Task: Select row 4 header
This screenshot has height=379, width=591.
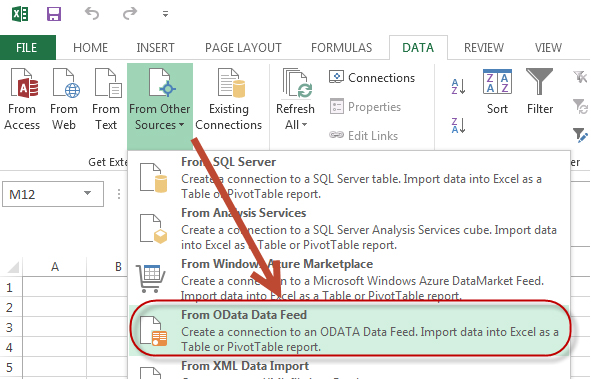Action: point(11,347)
